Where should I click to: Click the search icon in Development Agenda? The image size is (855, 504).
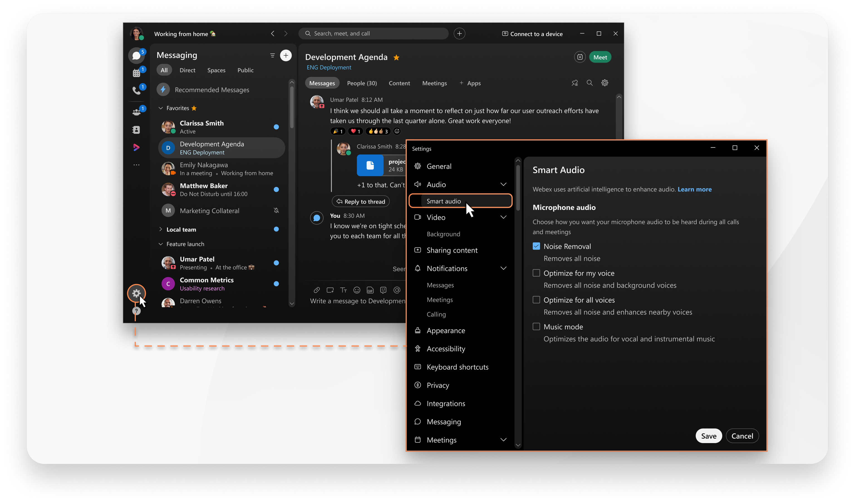[x=589, y=83]
